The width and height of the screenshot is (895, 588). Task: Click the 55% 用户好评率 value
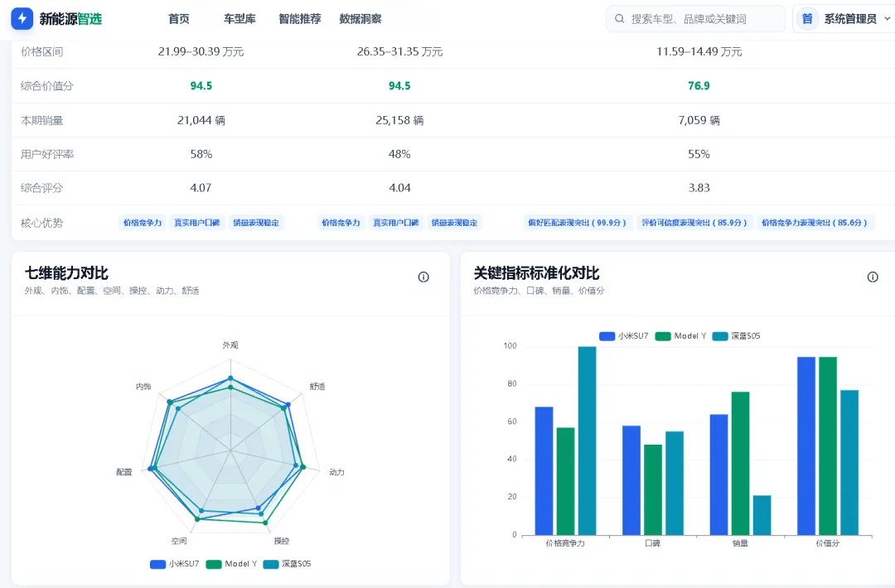(x=699, y=154)
